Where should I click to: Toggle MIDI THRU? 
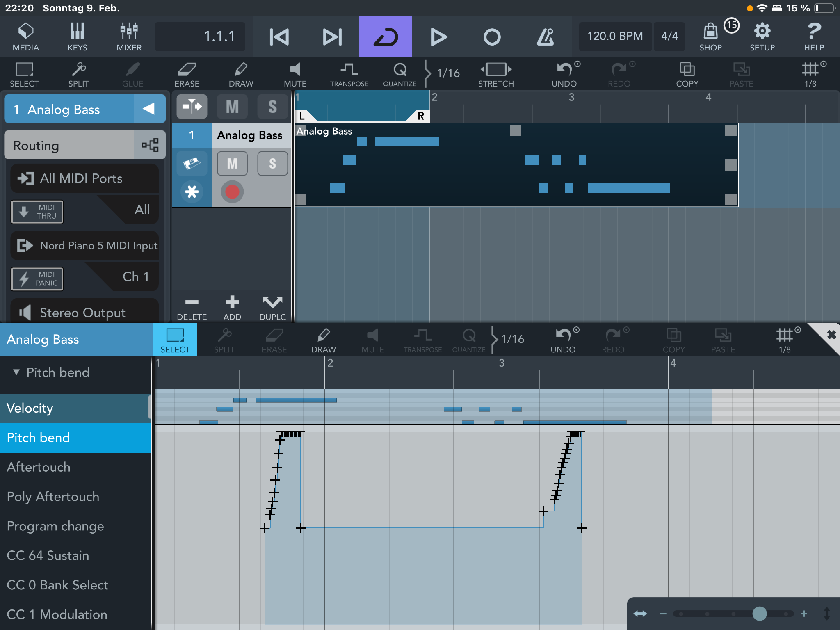coord(37,212)
